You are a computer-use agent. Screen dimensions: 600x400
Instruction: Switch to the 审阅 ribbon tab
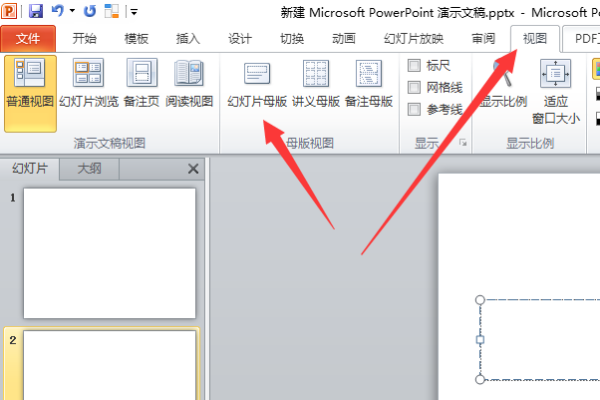pos(483,39)
